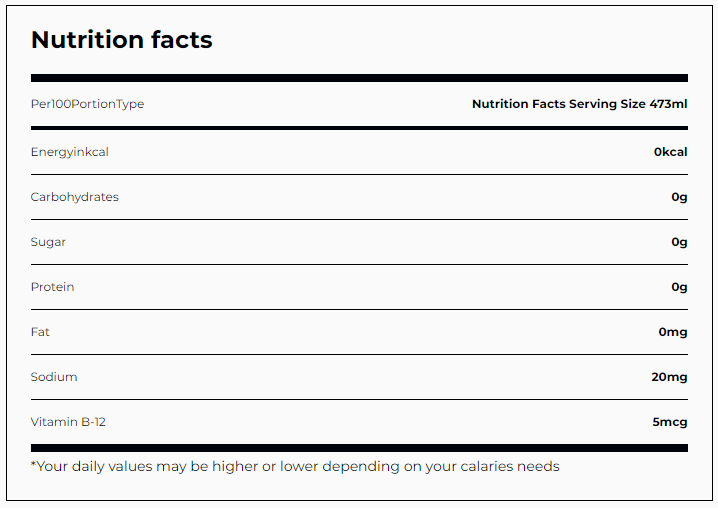Click the Sugar 0g value
718x508 pixels.
[x=680, y=242]
